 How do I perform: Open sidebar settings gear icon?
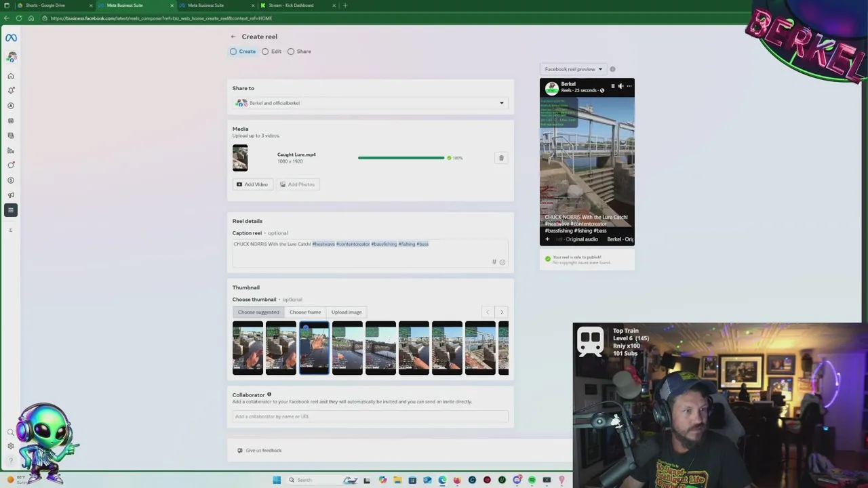coord(11,446)
